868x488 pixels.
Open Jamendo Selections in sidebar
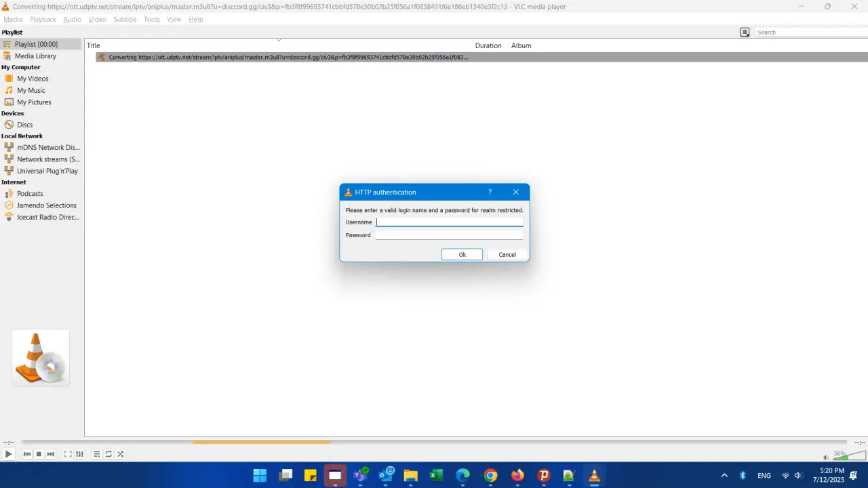(41, 205)
